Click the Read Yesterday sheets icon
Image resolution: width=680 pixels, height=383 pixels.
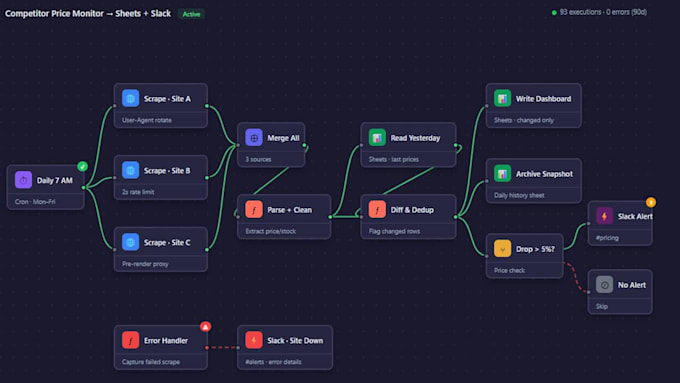tap(377, 138)
